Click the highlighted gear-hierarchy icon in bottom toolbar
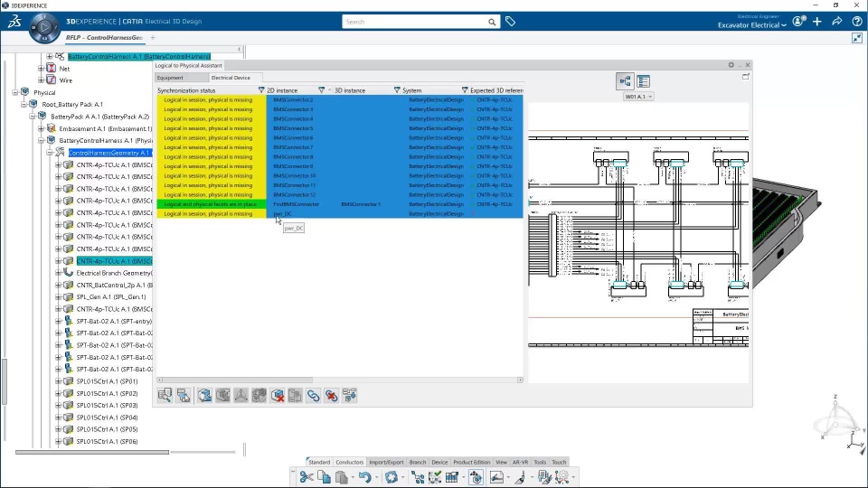Viewport: 868px width, 488px height. click(x=476, y=477)
